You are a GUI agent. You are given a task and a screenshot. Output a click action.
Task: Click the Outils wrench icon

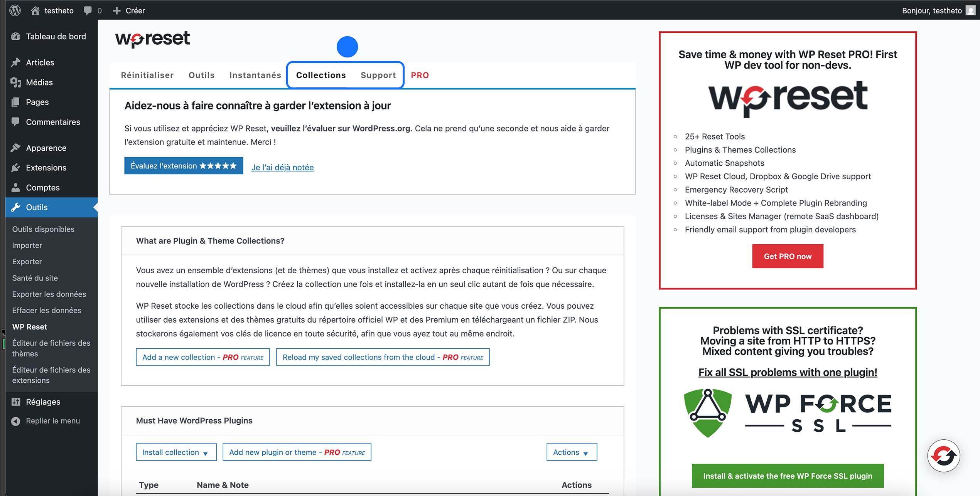pyautogui.click(x=16, y=207)
